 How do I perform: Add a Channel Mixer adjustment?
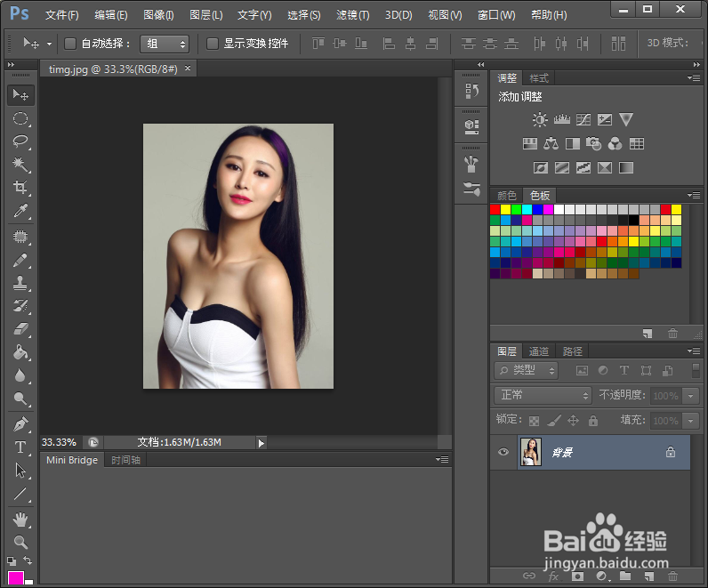pos(615,144)
